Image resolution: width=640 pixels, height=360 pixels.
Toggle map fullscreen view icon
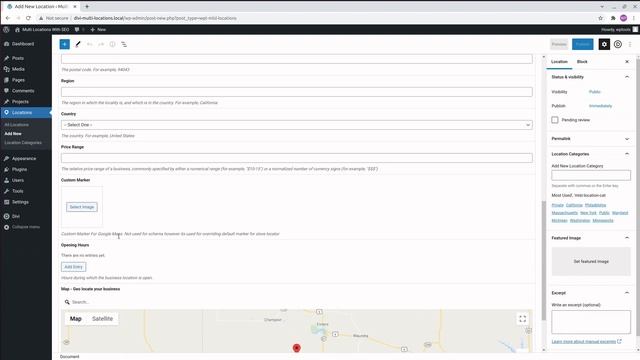tap(522, 319)
